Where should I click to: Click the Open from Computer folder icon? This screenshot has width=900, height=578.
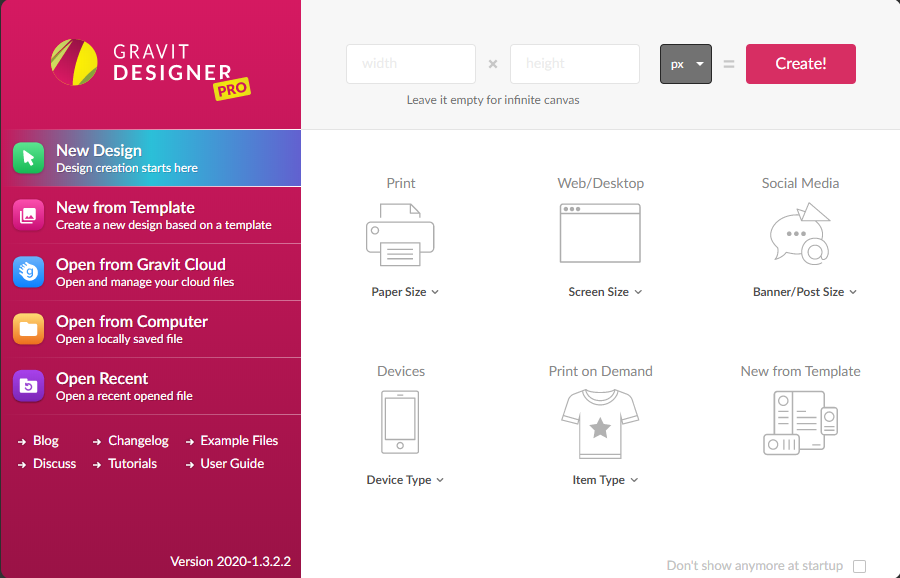click(x=29, y=329)
